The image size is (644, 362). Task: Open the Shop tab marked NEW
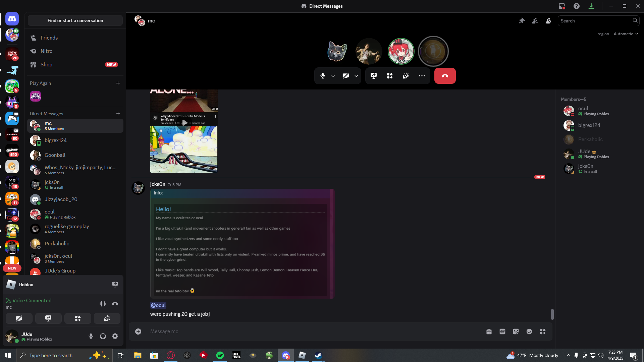pyautogui.click(x=75, y=65)
